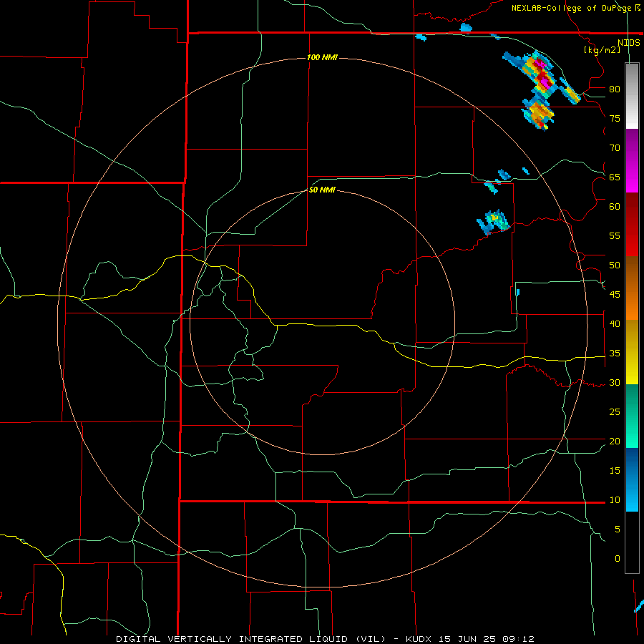Select the 50 NMI range ring label
Viewport: 644px width, 644px height.
(322, 190)
